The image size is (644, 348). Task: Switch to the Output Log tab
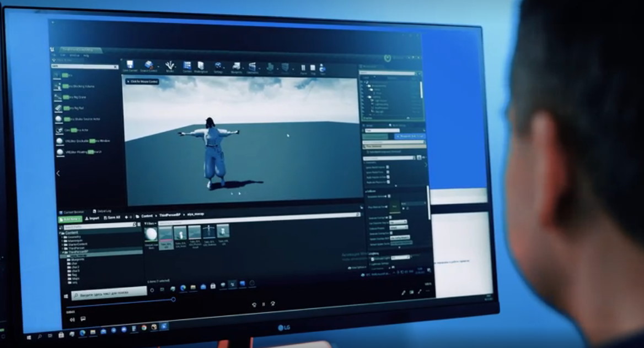click(103, 211)
